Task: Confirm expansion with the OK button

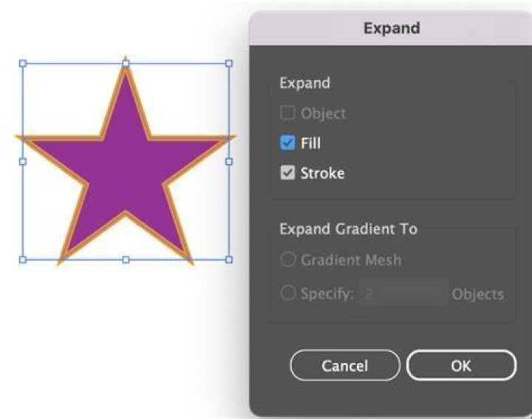Action: (461, 365)
